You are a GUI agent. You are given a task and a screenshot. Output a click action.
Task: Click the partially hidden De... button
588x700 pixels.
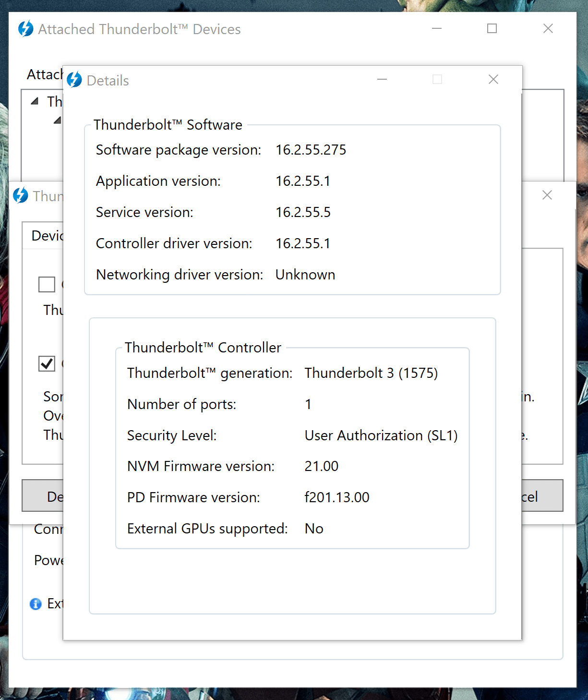click(43, 496)
